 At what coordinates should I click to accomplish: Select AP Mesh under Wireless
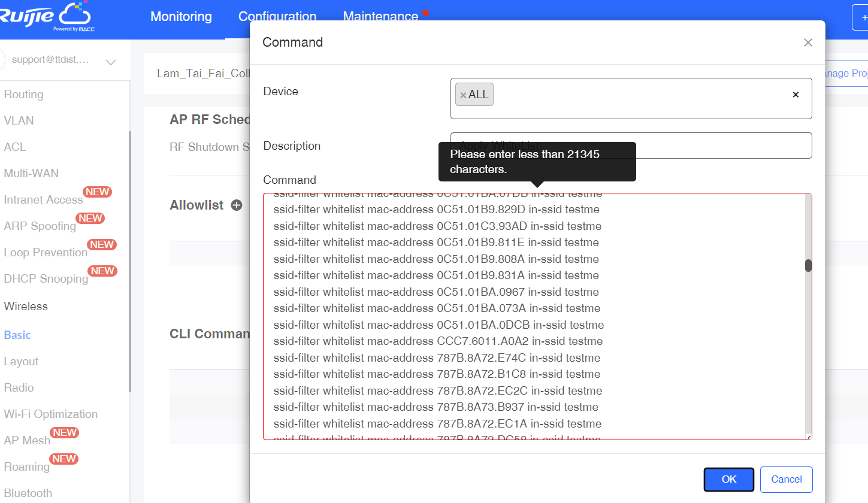(x=27, y=440)
